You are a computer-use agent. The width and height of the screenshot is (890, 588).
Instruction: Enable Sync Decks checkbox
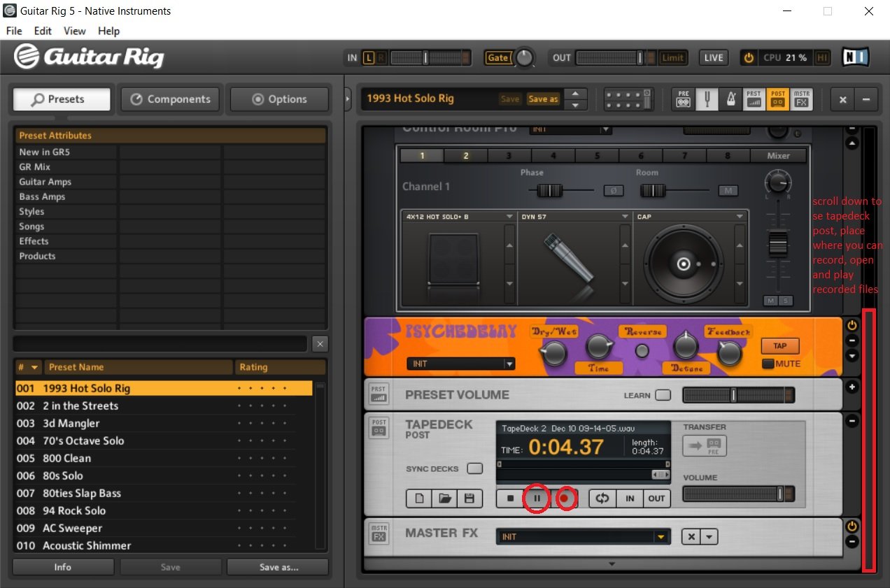coord(475,468)
